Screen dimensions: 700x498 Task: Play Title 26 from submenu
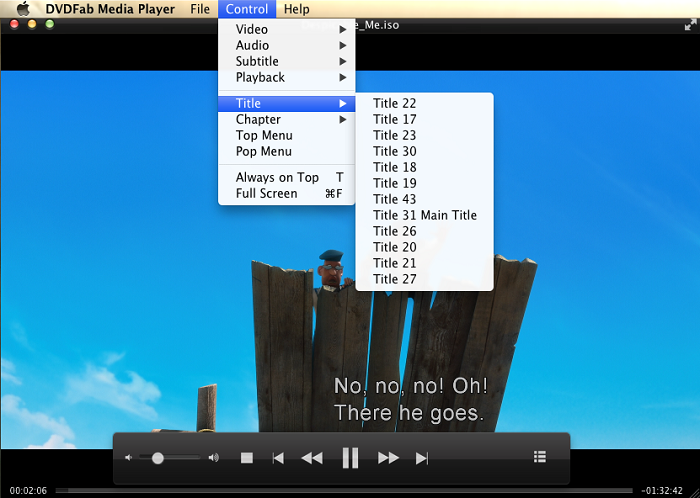click(425, 231)
